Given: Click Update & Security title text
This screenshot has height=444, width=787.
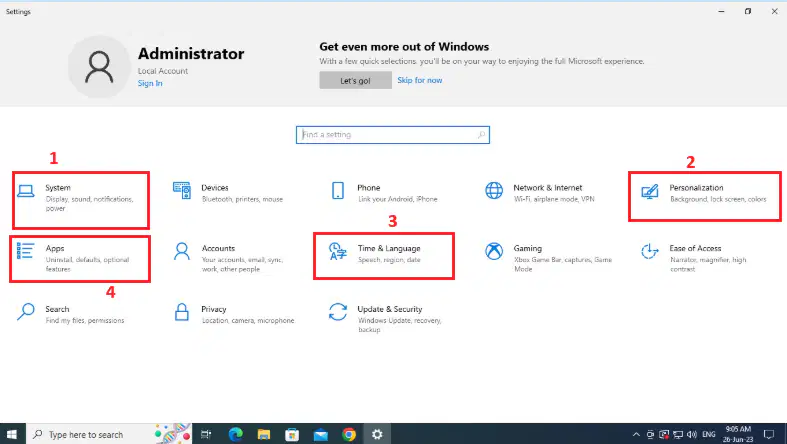Looking at the screenshot, I should 389,309.
